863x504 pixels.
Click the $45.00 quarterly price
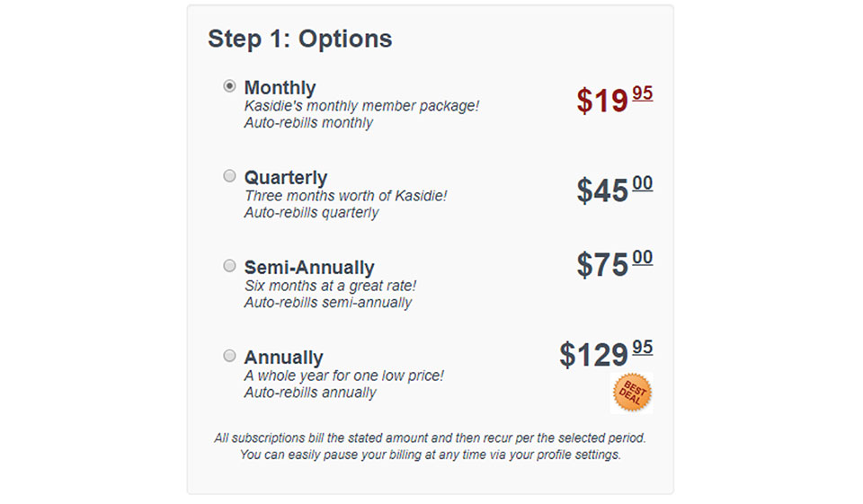pyautogui.click(x=614, y=190)
